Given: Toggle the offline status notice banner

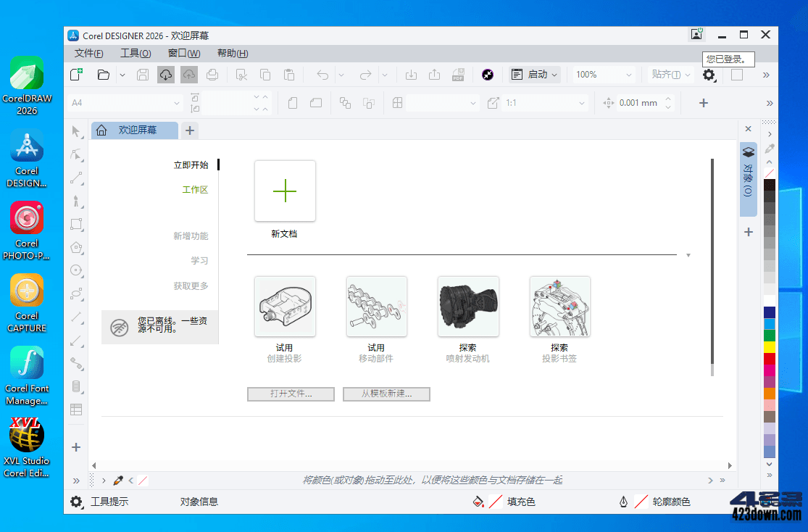Looking at the screenshot, I should 159,327.
